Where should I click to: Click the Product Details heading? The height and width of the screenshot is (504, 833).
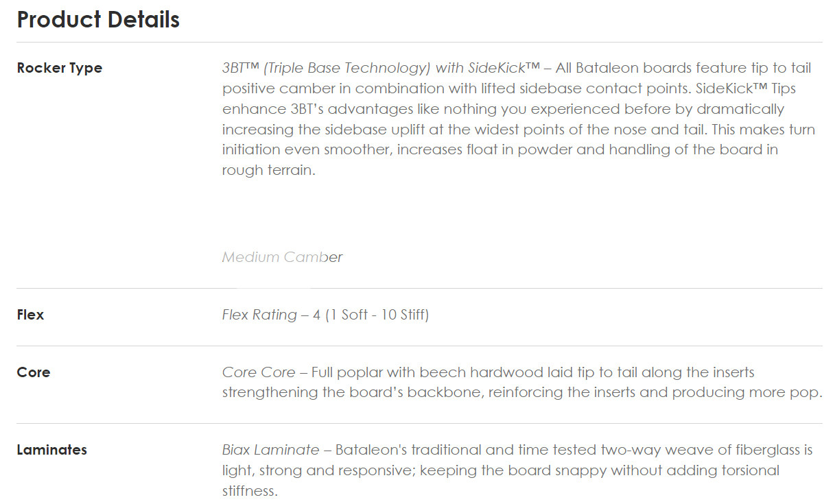pos(98,20)
